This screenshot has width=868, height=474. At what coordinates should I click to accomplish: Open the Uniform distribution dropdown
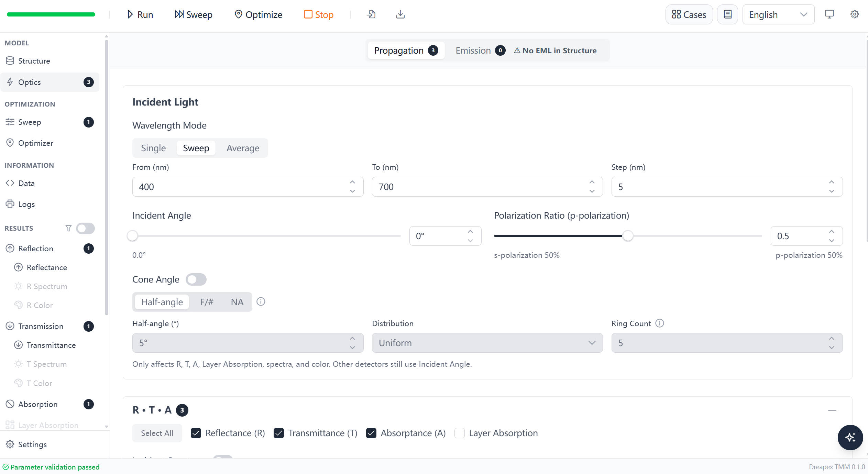tap(487, 343)
